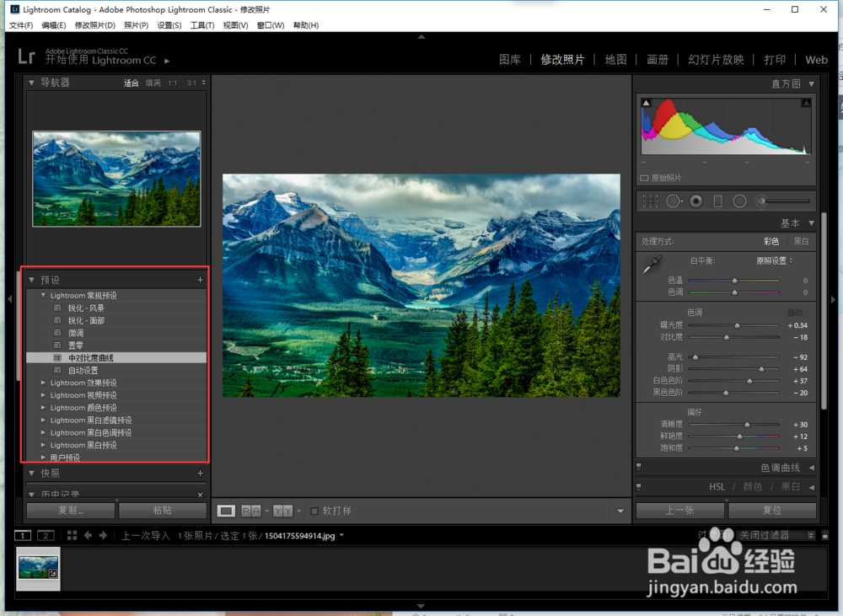Activate the Spot Removal tool
This screenshot has height=616, width=843.
point(674,201)
